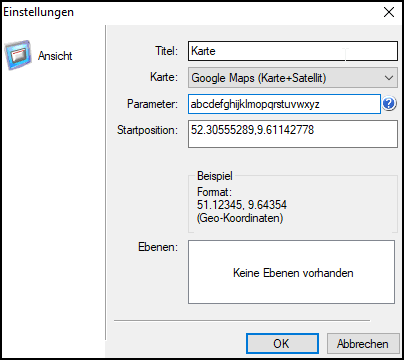Cancel with the Abbrechen button
Image resolution: width=404 pixels, height=360 pixels.
pos(363,343)
